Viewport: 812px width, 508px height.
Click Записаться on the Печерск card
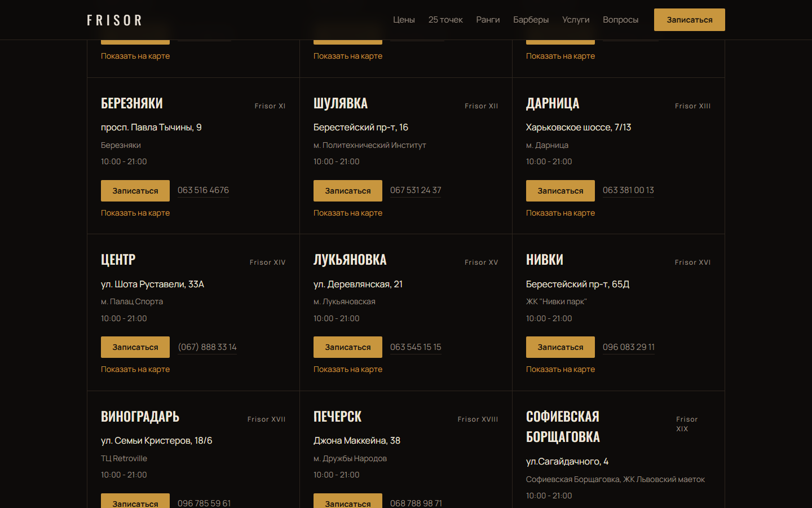348,501
